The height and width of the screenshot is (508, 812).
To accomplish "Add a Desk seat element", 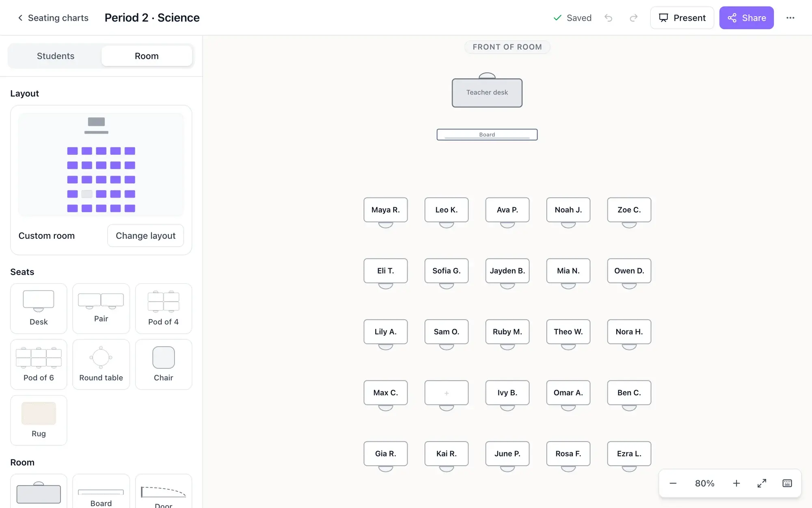I will click(x=39, y=308).
